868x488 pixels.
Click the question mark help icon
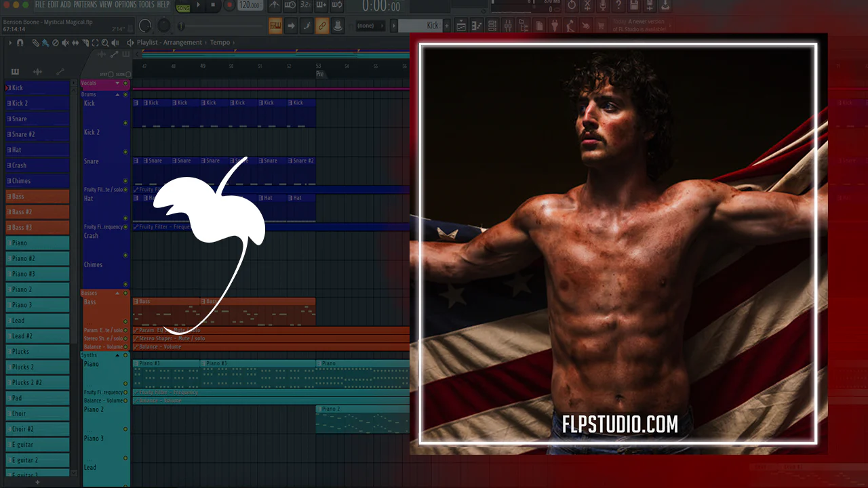[618, 5]
